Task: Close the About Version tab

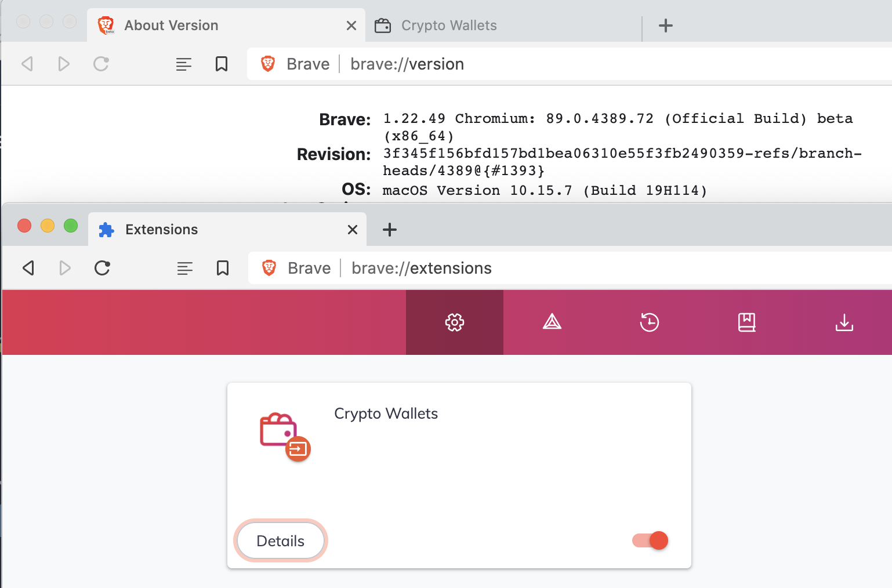Action: pyautogui.click(x=351, y=25)
